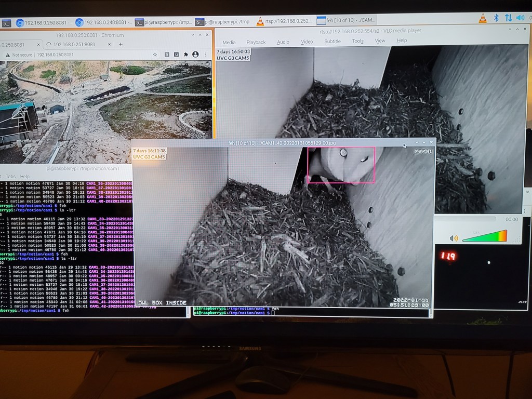The width and height of the screenshot is (532, 399).
Task: Open the VLC Playback menu
Action: (256, 42)
